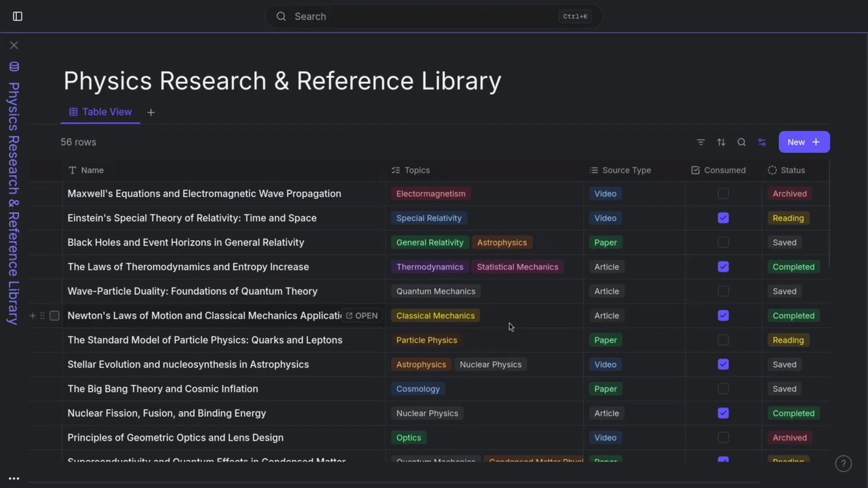Open Principles of Geometric Optics and Lens Design
The width and height of the screenshot is (868, 488).
pyautogui.click(x=176, y=438)
